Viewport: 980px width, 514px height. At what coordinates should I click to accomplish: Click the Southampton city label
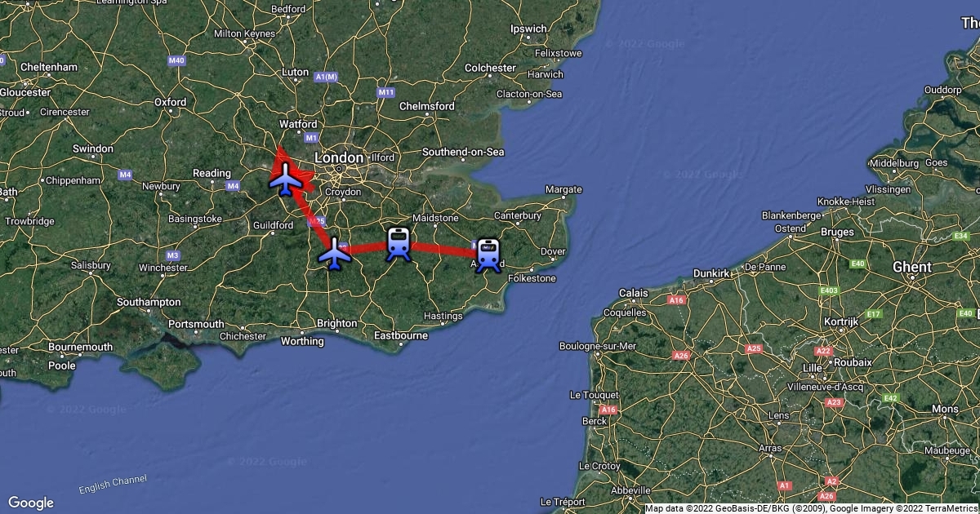tap(149, 302)
